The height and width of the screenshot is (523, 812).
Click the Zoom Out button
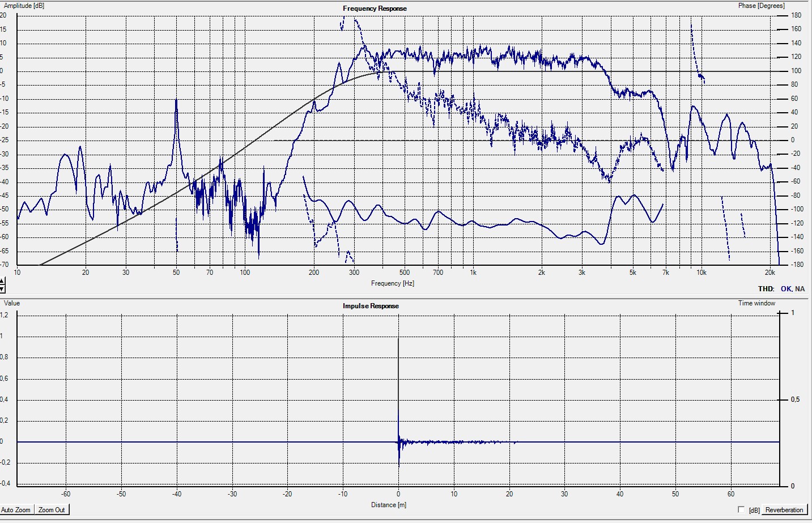coord(52,510)
